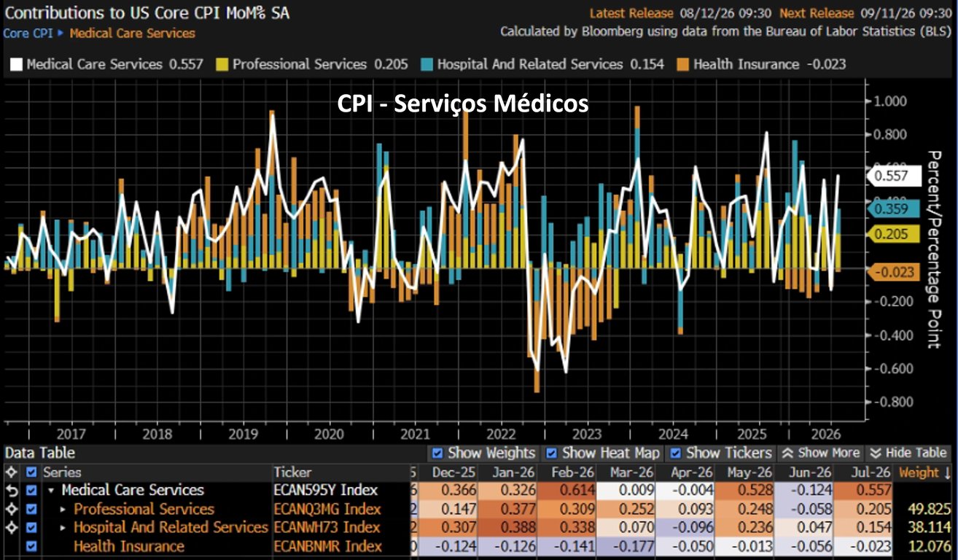
Task: Uncheck the Medical Care Services row checkbox
Action: (31, 491)
